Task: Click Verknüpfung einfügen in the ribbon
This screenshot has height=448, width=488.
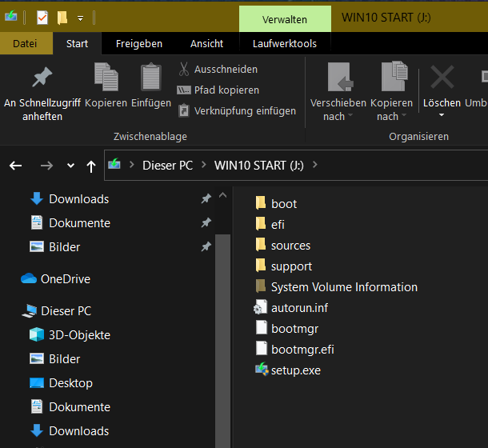Action: [x=237, y=111]
